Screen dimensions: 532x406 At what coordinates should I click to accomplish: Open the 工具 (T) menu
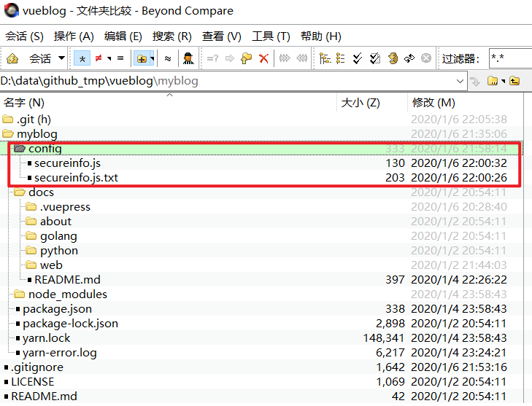coord(271,36)
